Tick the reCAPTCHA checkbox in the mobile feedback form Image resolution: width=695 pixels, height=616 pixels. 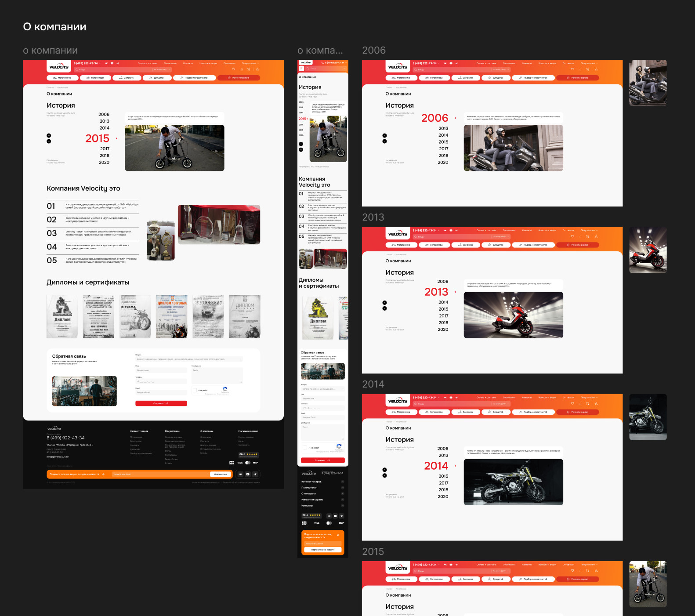pos(305,448)
